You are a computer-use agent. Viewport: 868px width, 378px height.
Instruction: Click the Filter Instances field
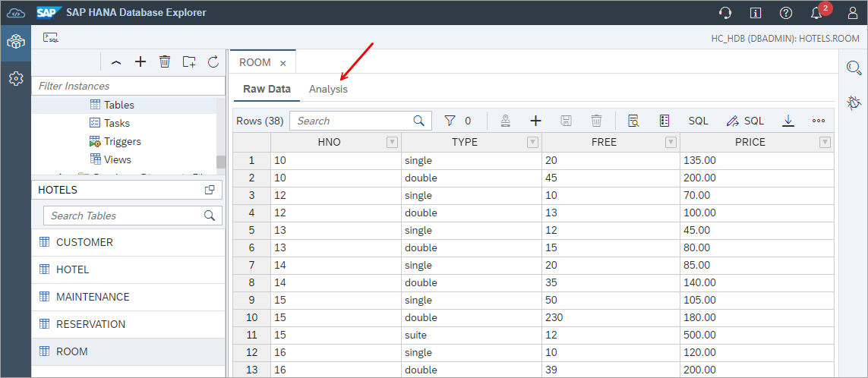(x=128, y=86)
